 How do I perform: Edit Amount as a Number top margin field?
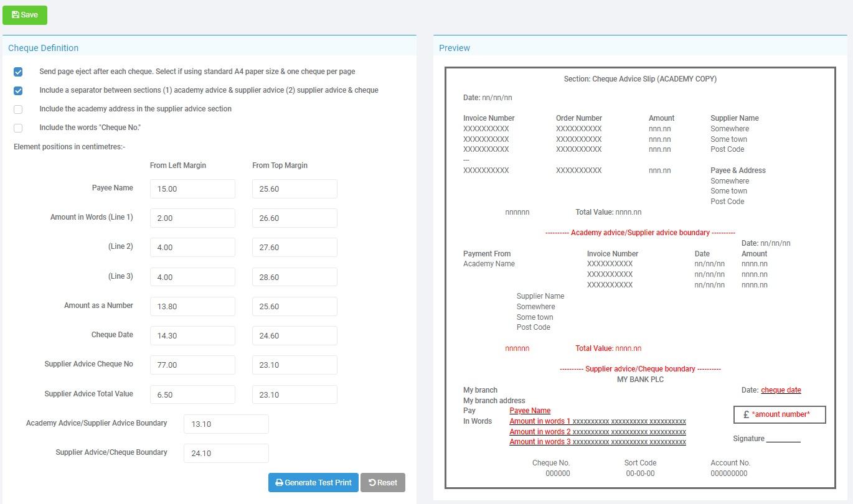click(295, 307)
